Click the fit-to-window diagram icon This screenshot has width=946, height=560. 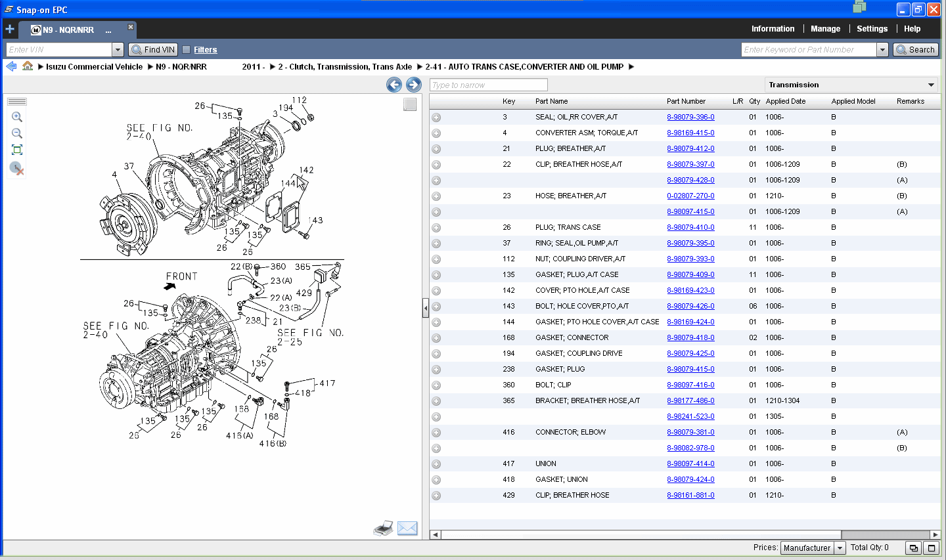17,150
